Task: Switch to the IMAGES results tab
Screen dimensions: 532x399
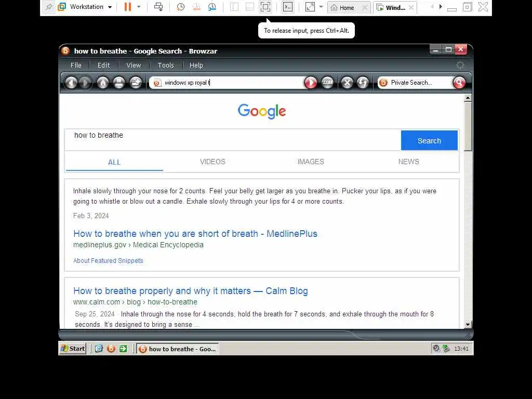Action: point(311,162)
